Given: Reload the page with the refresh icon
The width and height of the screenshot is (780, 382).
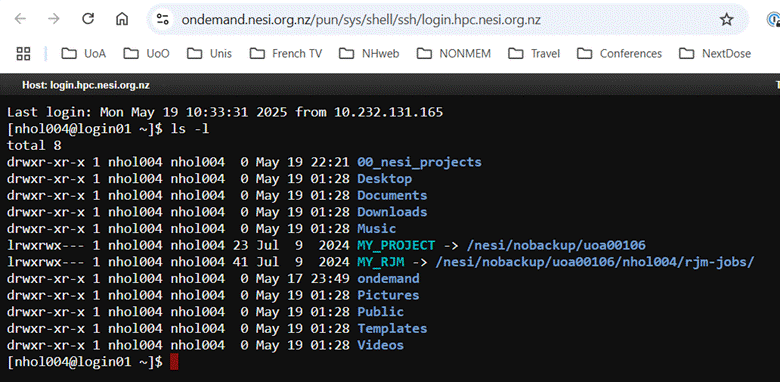Looking at the screenshot, I should coord(88,19).
